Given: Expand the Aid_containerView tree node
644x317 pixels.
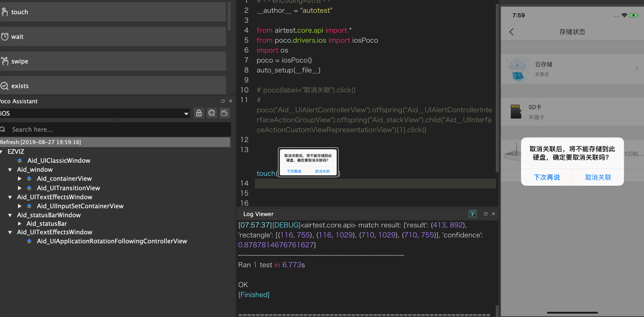Looking at the screenshot, I should 19,179.
